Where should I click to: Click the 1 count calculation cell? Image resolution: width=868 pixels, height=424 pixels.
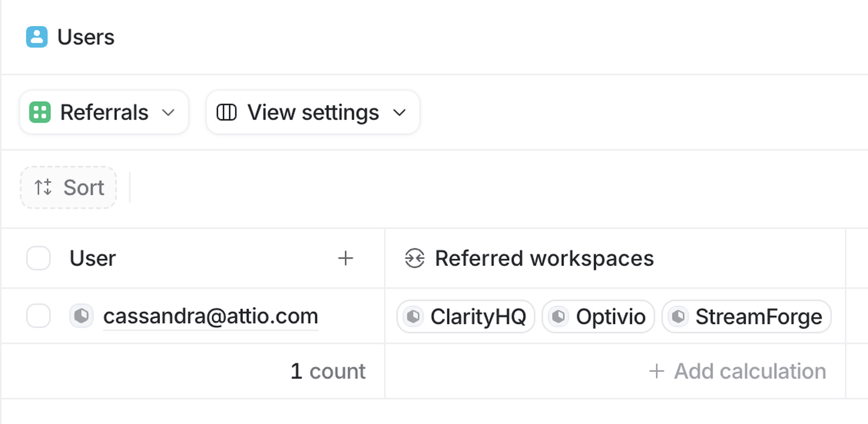pyautogui.click(x=328, y=371)
